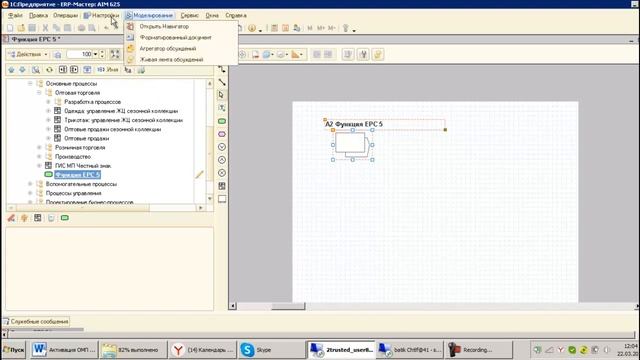Viewport: 640px width, 360px height.
Task: Open the Сервис menu
Action: 189,16
